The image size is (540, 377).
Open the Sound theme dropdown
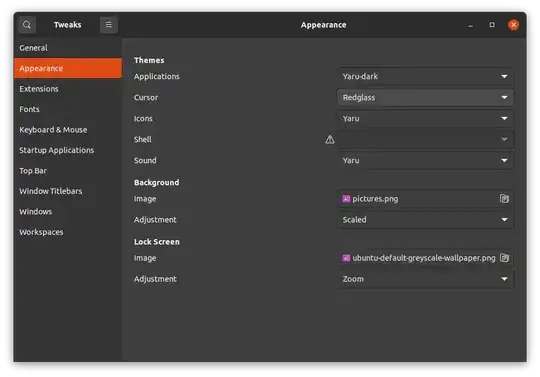pyautogui.click(x=425, y=160)
